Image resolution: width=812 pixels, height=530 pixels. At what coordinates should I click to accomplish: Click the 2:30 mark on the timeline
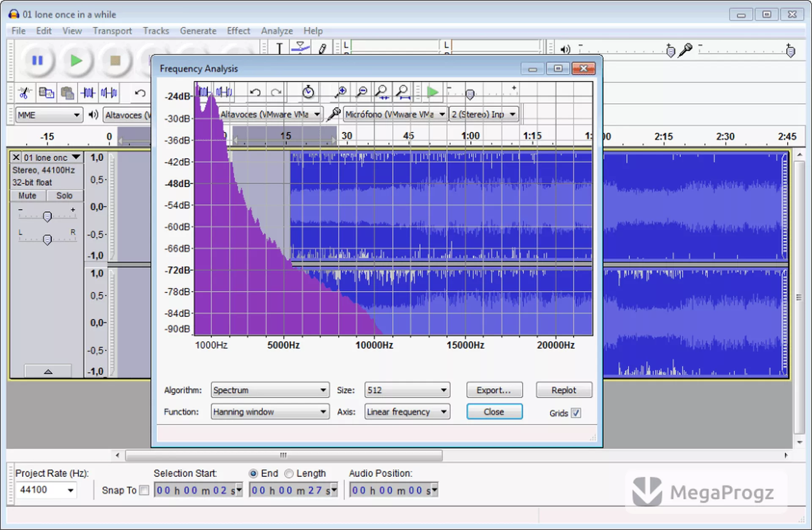coord(725,137)
